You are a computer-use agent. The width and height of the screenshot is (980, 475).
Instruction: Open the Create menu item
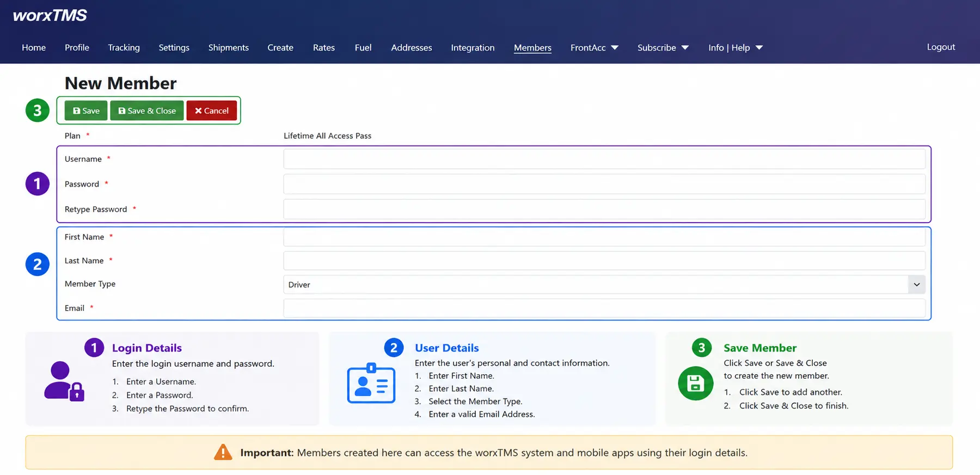click(x=280, y=47)
